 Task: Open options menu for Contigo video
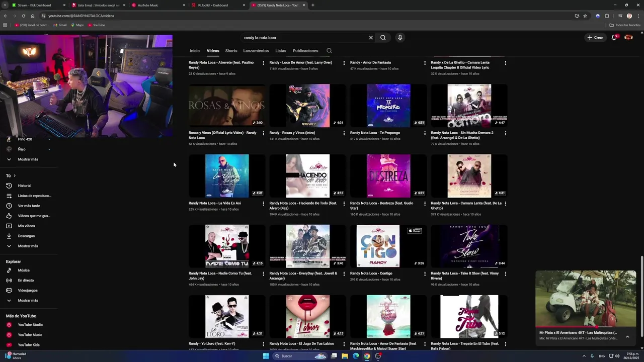click(425, 274)
